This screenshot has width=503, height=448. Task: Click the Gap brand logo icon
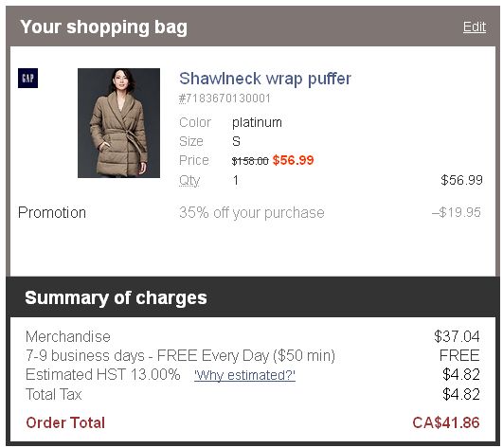pos(27,79)
